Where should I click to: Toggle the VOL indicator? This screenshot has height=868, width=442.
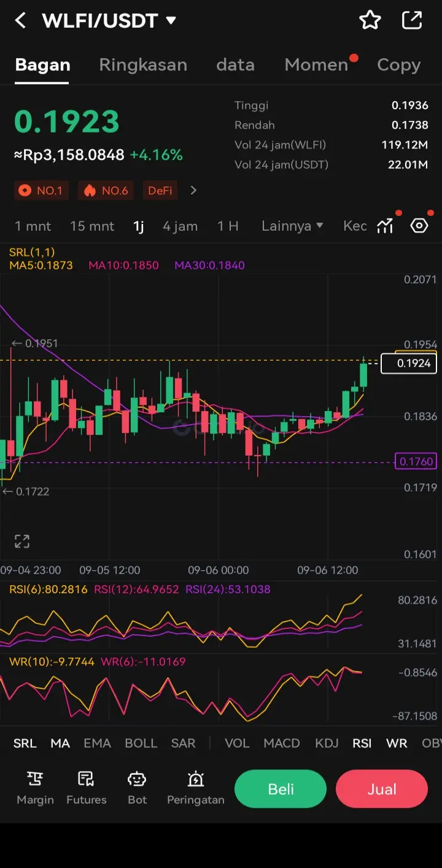coord(237,743)
